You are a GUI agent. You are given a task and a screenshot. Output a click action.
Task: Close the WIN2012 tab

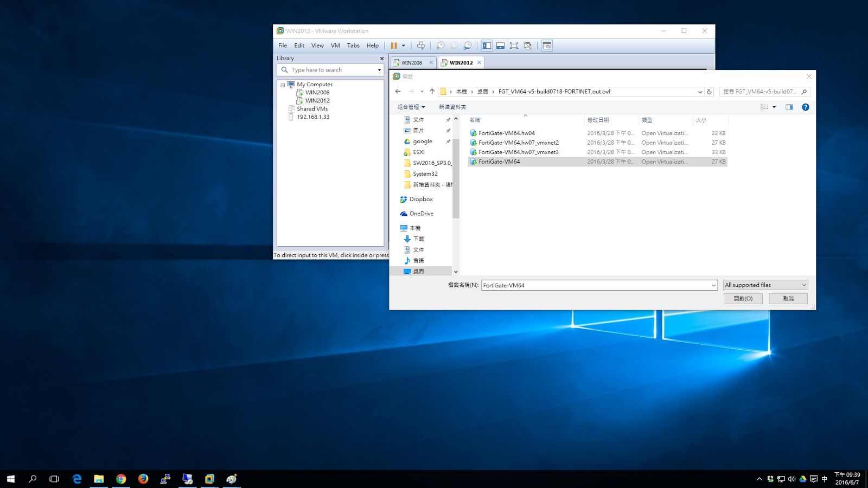(479, 62)
